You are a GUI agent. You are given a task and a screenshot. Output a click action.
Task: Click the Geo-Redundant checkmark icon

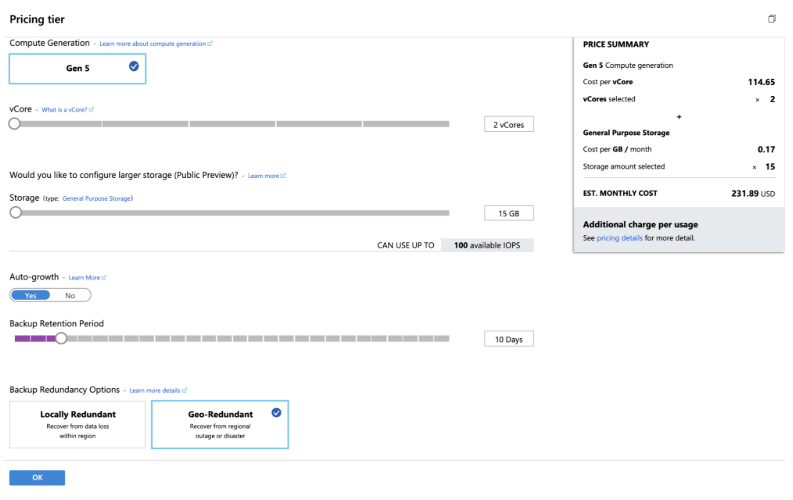click(276, 412)
